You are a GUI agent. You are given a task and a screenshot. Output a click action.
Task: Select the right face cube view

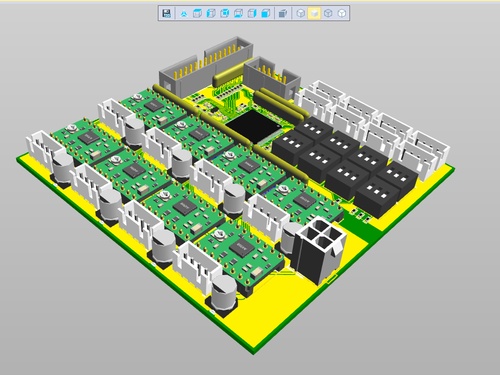tap(252, 13)
